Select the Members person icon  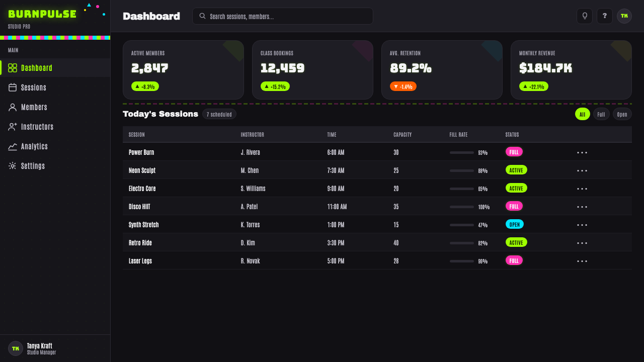(13, 107)
